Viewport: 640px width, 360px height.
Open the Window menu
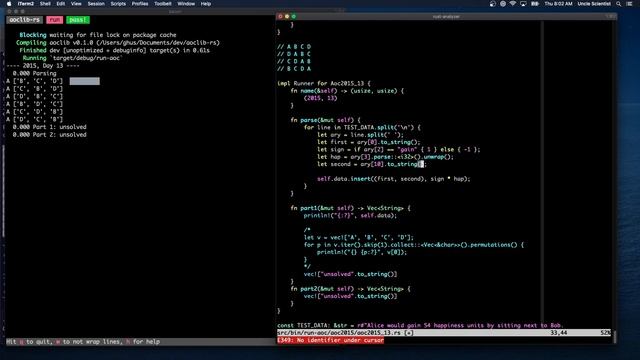click(x=186, y=4)
